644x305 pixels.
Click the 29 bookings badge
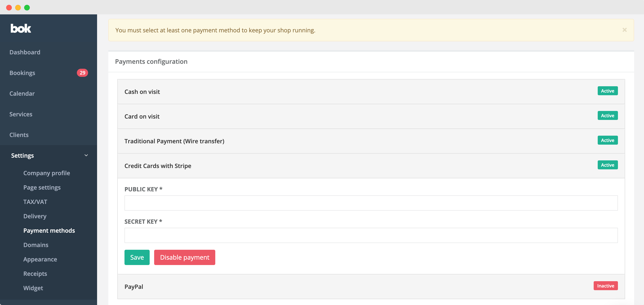pyautogui.click(x=82, y=73)
